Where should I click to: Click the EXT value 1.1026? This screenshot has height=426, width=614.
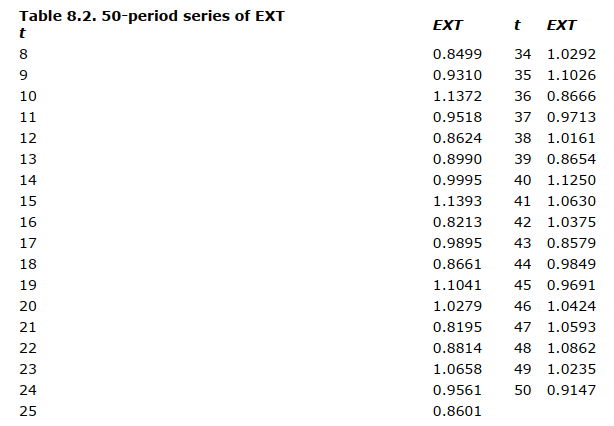(567, 74)
